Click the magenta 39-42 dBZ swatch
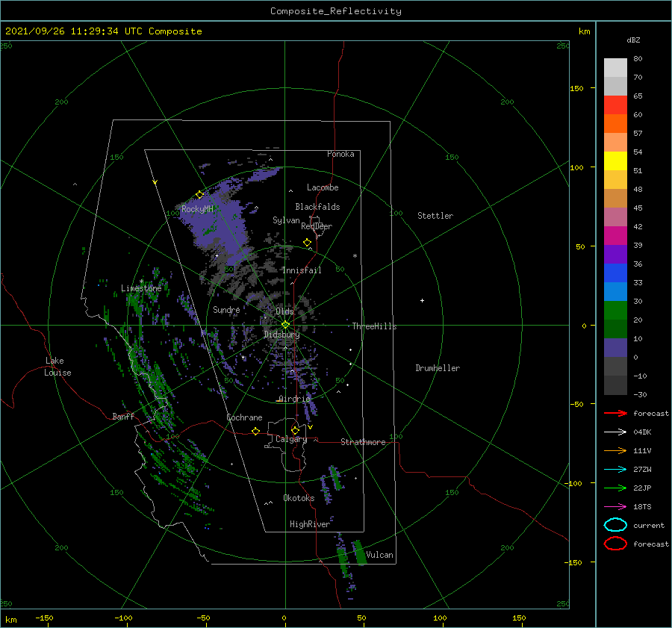 615,235
